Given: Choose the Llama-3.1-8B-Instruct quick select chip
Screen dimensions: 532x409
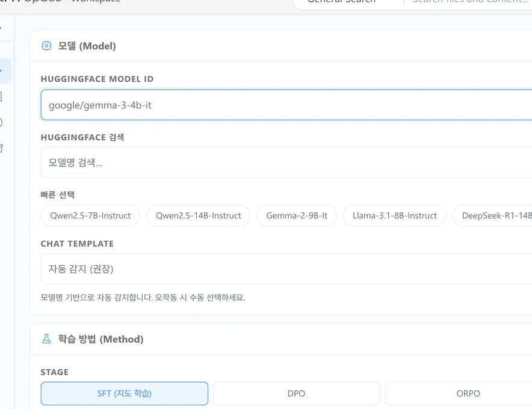Looking at the screenshot, I should [395, 216].
